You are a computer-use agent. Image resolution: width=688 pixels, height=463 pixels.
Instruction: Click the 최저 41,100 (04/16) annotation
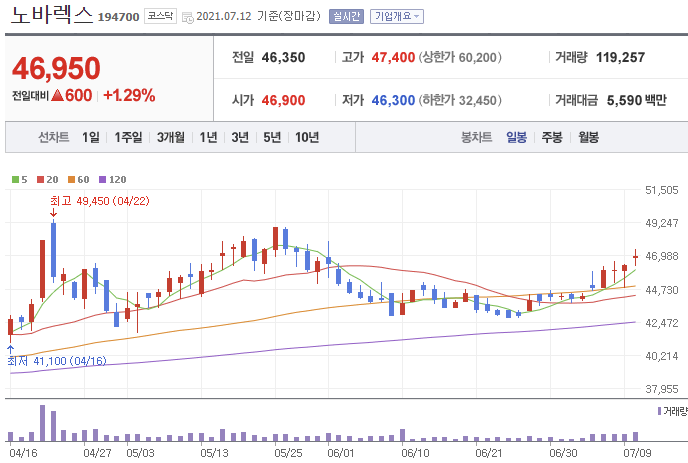click(57, 361)
